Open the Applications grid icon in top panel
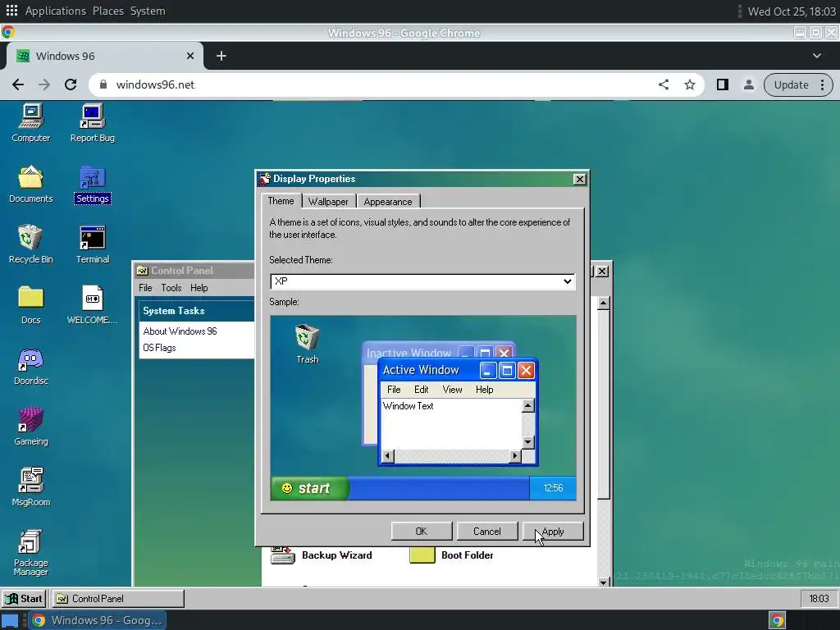 point(11,10)
